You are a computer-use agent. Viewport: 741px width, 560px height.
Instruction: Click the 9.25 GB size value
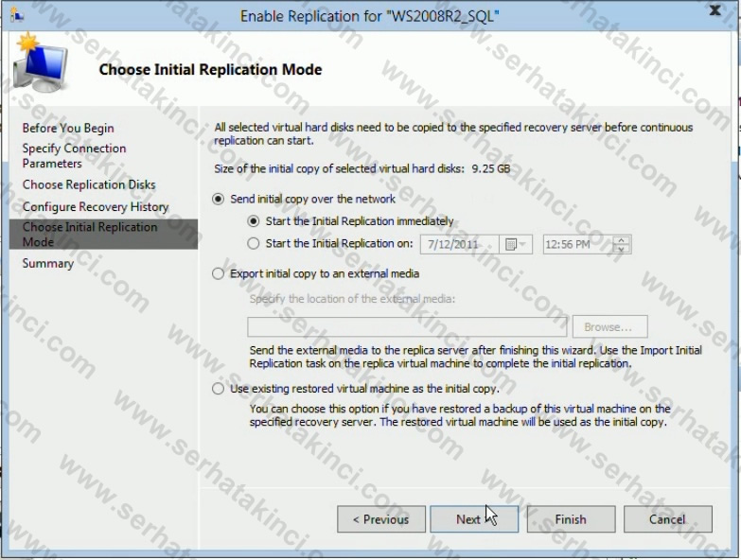tap(491, 169)
